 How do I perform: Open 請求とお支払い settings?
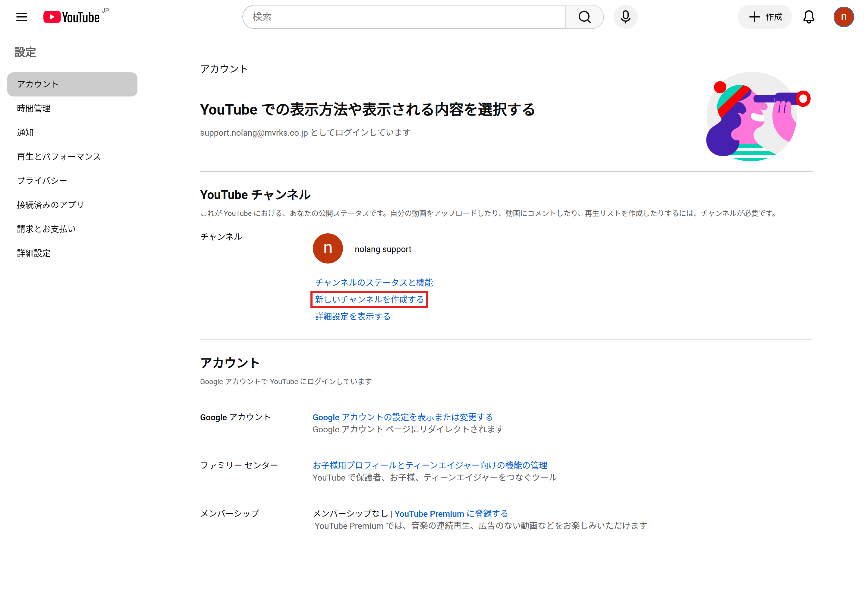tap(72, 229)
